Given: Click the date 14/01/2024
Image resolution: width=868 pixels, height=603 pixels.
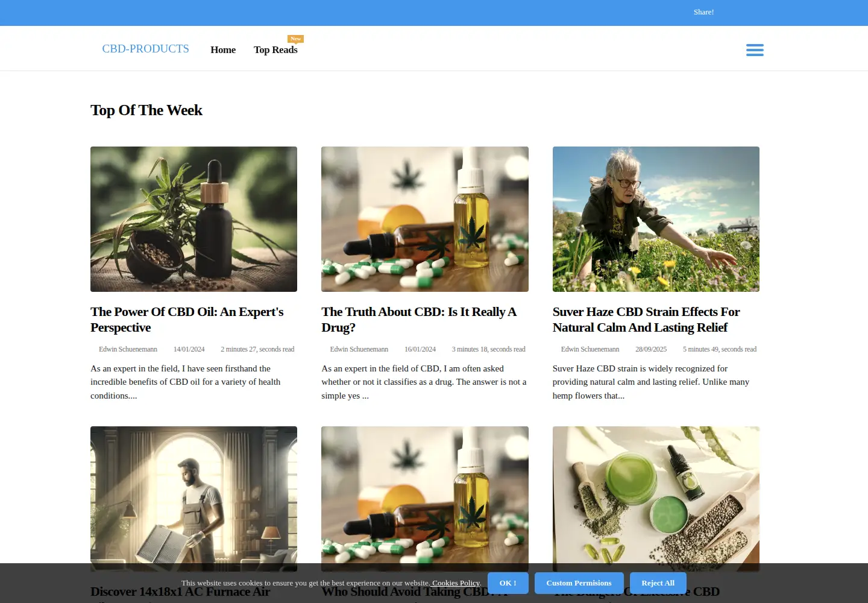Looking at the screenshot, I should pyautogui.click(x=189, y=349).
